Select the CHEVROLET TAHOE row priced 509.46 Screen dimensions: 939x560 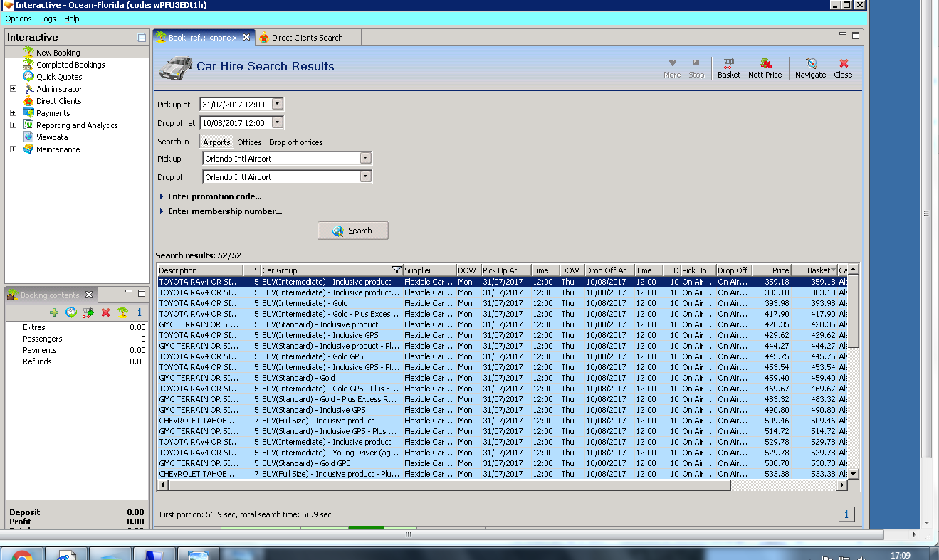pyautogui.click(x=503, y=421)
